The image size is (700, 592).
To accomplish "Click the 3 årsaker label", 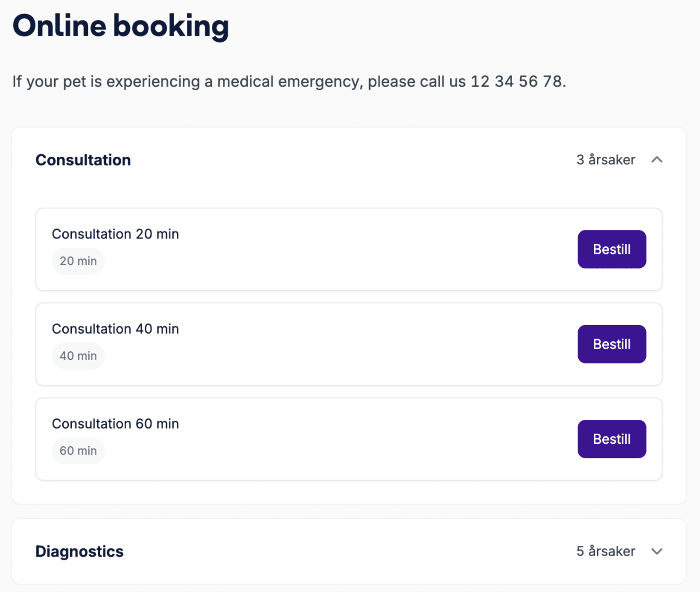I will [606, 160].
